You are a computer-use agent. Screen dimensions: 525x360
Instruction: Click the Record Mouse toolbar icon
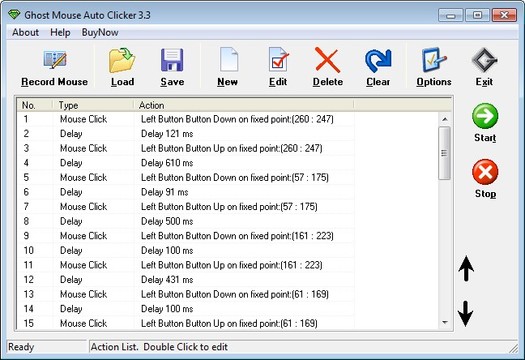(55, 60)
